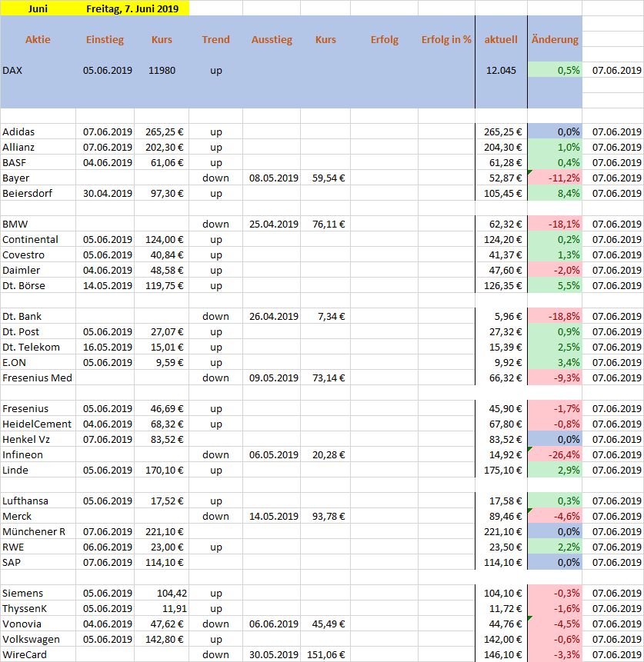Click the BMW exit date 25.04.2019
This screenshot has width=644, height=662.
[273, 224]
